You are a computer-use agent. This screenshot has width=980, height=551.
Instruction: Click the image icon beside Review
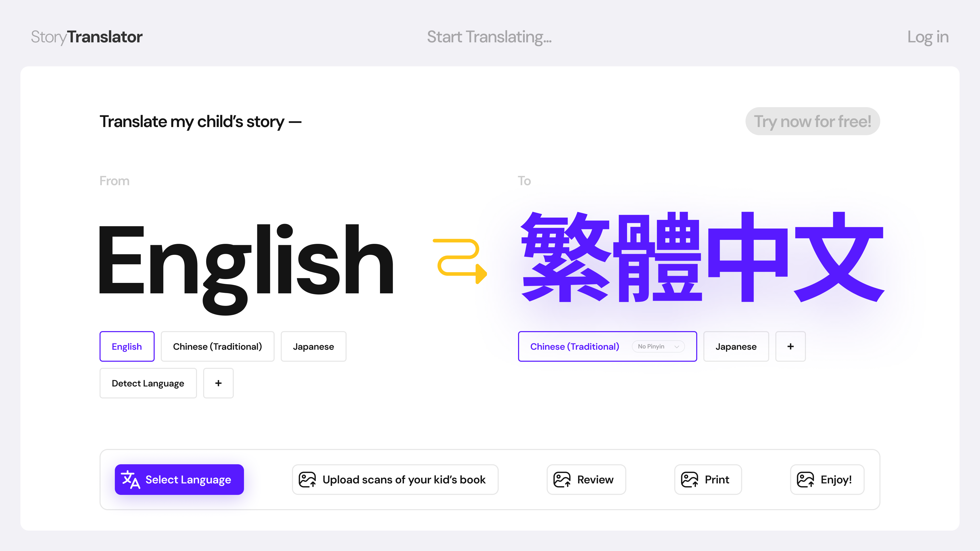[x=562, y=480]
